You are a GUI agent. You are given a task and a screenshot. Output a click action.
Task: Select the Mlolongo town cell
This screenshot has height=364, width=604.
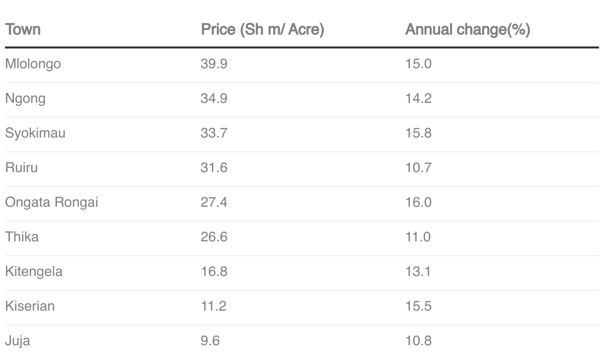[33, 64]
